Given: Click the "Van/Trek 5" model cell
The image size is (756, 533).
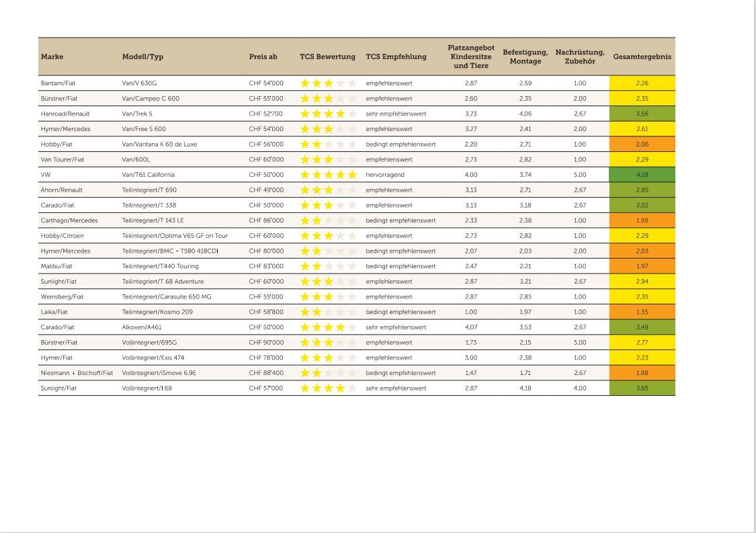Looking at the screenshot, I should (x=137, y=114).
